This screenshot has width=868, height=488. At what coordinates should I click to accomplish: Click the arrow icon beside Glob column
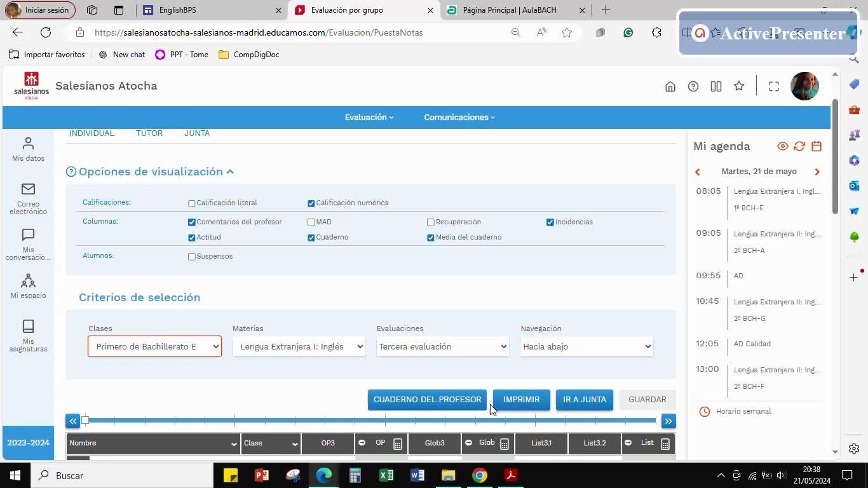[x=469, y=443]
